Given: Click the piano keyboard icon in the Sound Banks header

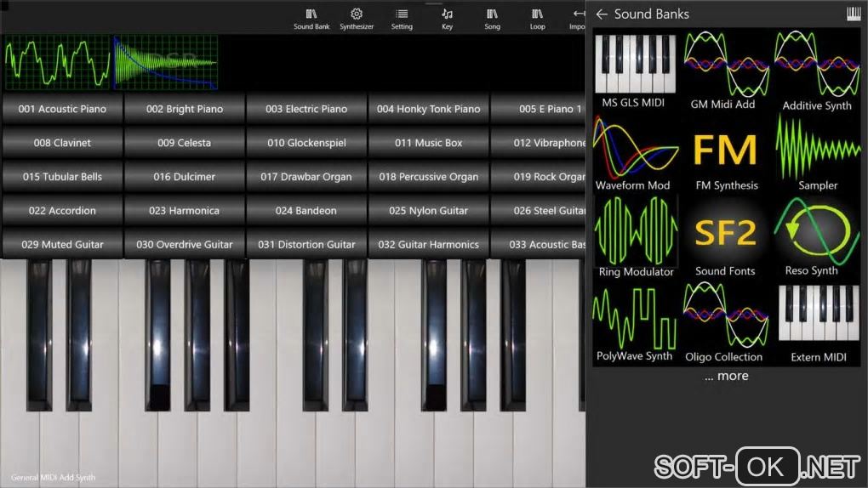Looking at the screenshot, I should click(854, 14).
